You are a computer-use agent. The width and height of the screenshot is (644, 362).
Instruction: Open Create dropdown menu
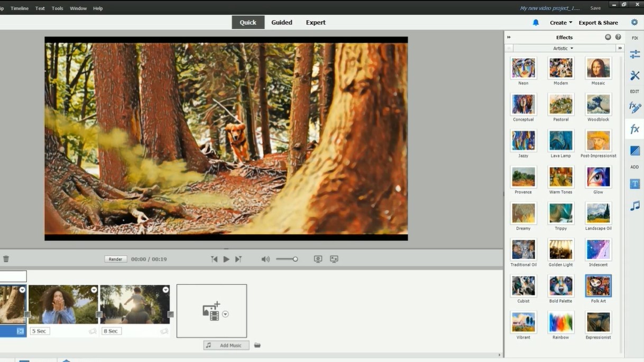point(561,23)
